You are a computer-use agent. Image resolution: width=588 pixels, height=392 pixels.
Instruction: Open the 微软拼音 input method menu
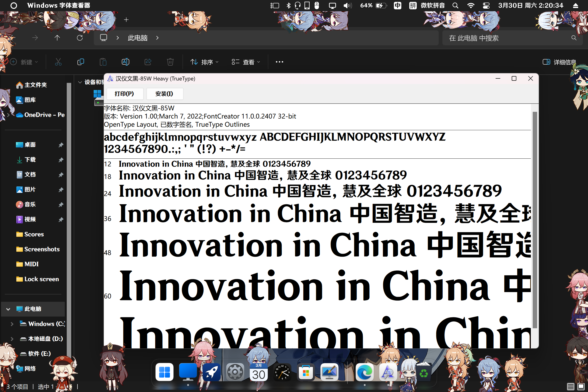tap(433, 6)
